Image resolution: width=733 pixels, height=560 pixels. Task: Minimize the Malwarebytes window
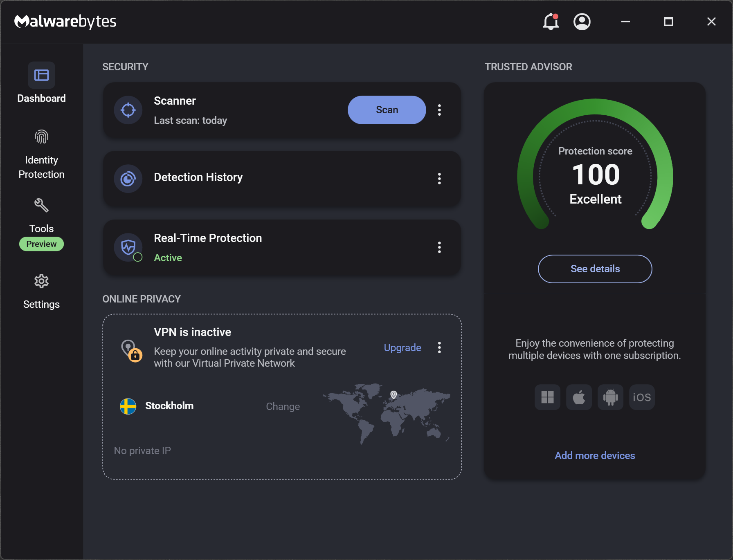(x=625, y=22)
